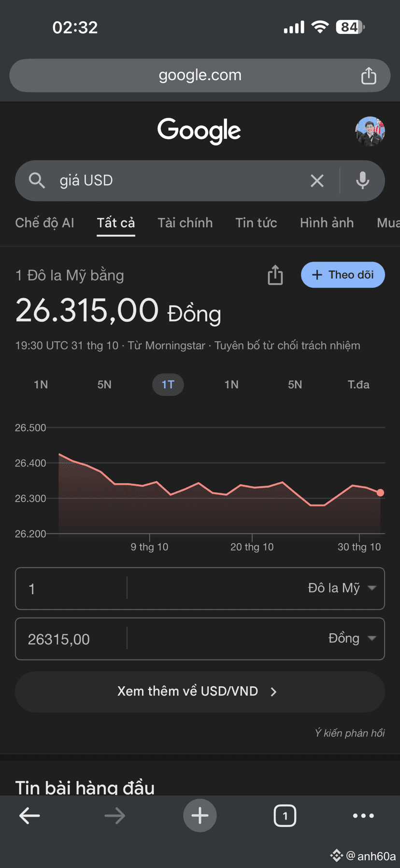The height and width of the screenshot is (868, 400).
Task: Go forward with the right arrow icon
Action: pos(114,816)
